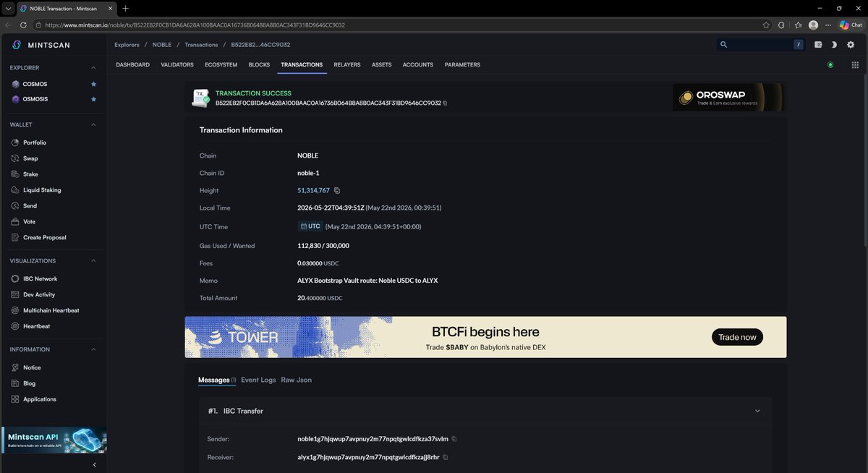Collapse the EXPLORER sidebar section
The width and height of the screenshot is (868, 473).
pos(93,68)
